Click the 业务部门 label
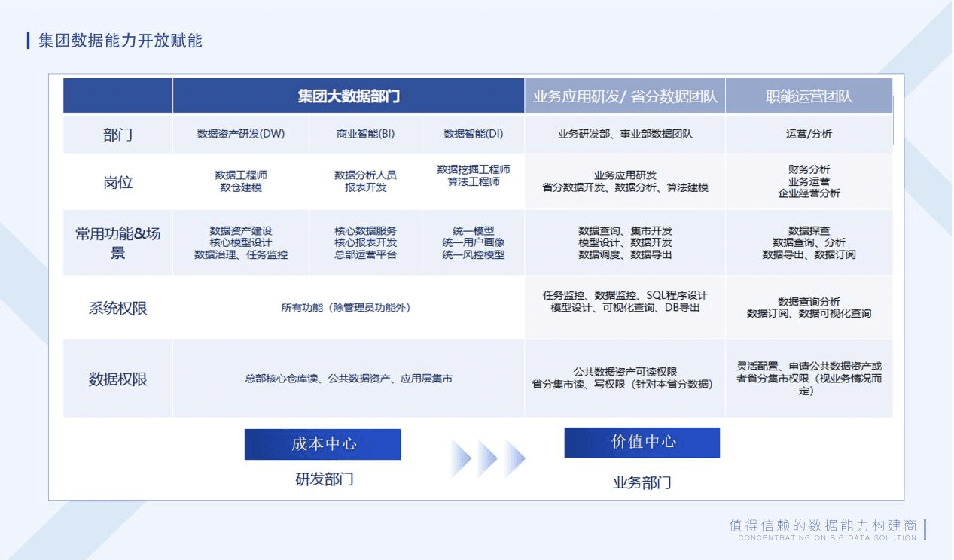The image size is (954, 560). [x=642, y=482]
